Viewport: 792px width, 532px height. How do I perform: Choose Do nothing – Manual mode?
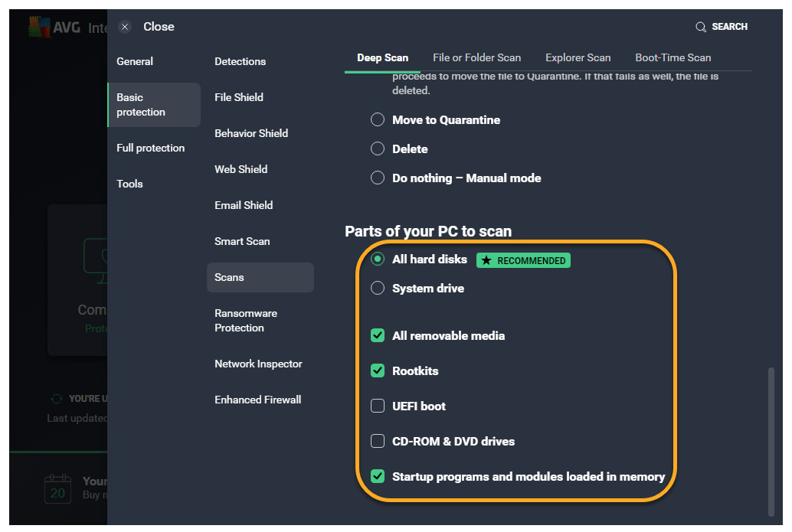click(x=378, y=178)
